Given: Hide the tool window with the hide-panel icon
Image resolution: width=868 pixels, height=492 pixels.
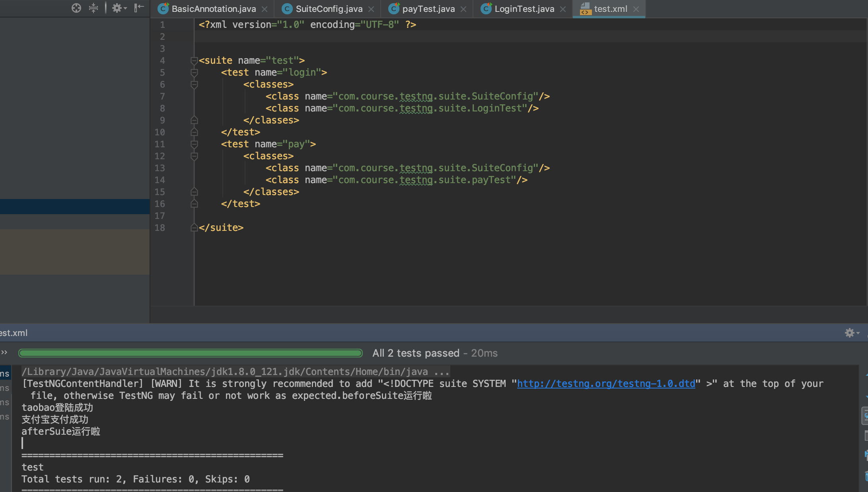Looking at the screenshot, I should pos(138,8).
